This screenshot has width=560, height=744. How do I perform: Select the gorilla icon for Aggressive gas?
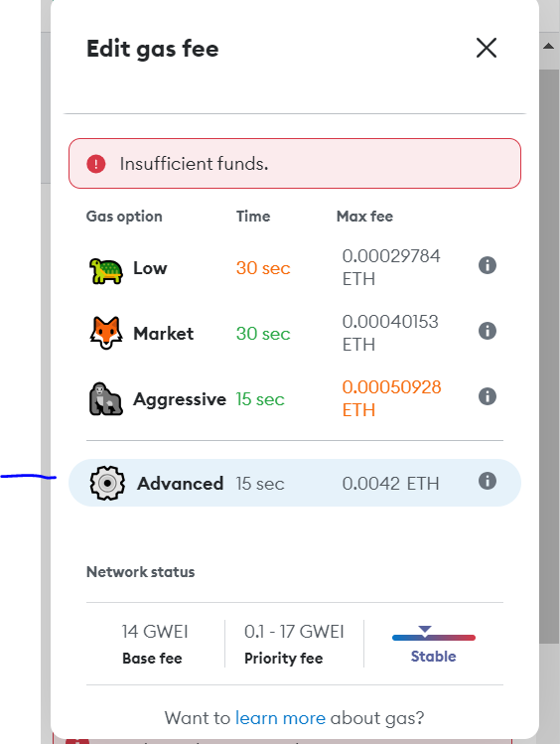pos(105,399)
